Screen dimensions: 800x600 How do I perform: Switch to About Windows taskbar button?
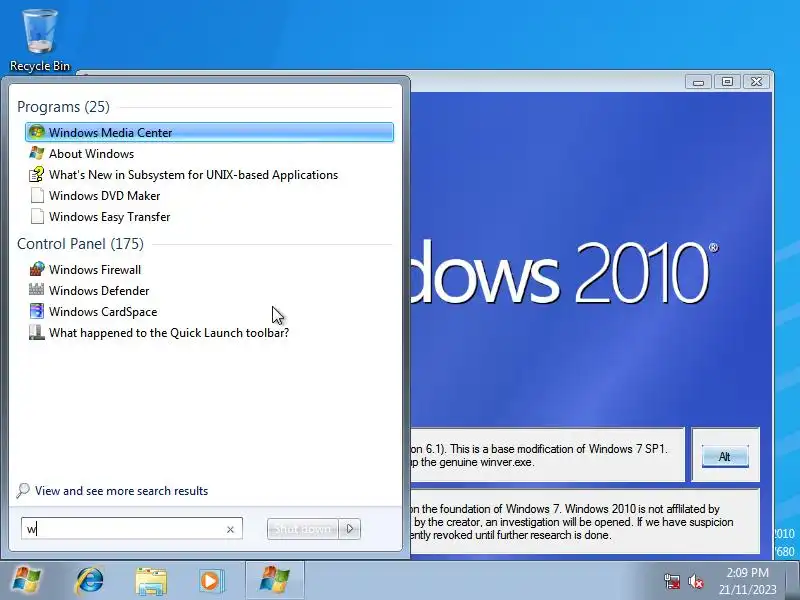click(275, 581)
